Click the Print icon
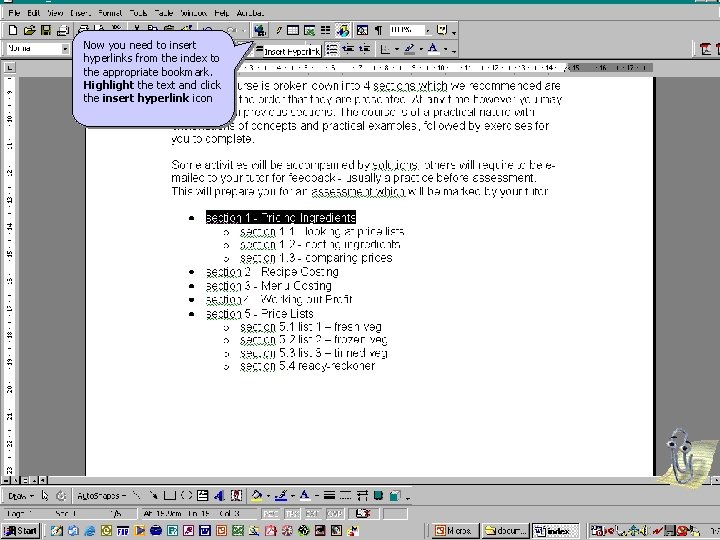Image resolution: width=720 pixels, height=540 pixels. [62, 30]
